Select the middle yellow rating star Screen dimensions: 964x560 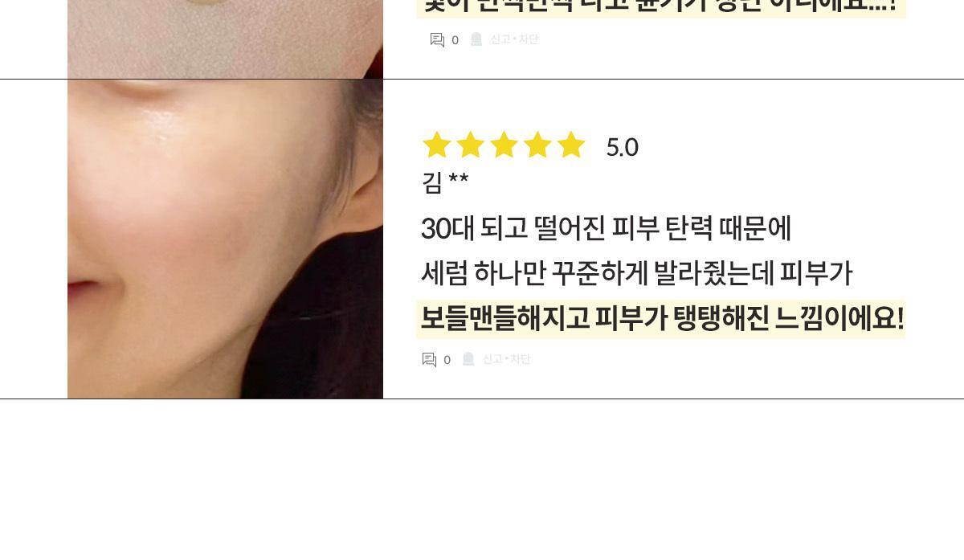[x=504, y=145]
